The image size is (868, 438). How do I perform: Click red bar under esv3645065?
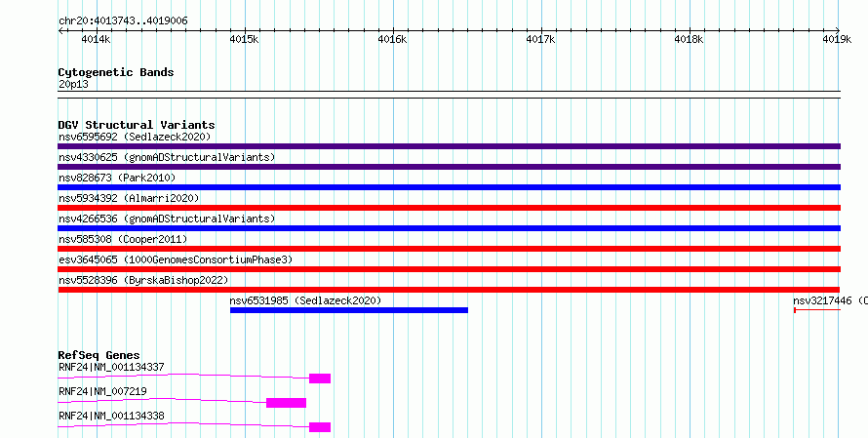click(x=449, y=269)
